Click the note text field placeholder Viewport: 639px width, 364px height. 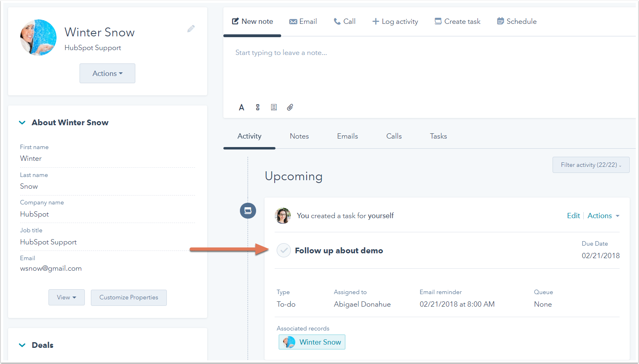(281, 53)
